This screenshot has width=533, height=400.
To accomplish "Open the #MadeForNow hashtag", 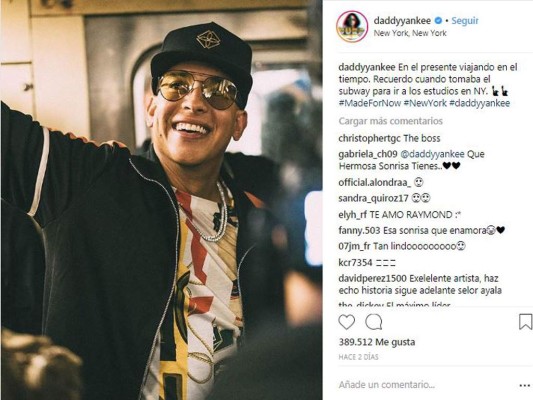I will pyautogui.click(x=370, y=103).
